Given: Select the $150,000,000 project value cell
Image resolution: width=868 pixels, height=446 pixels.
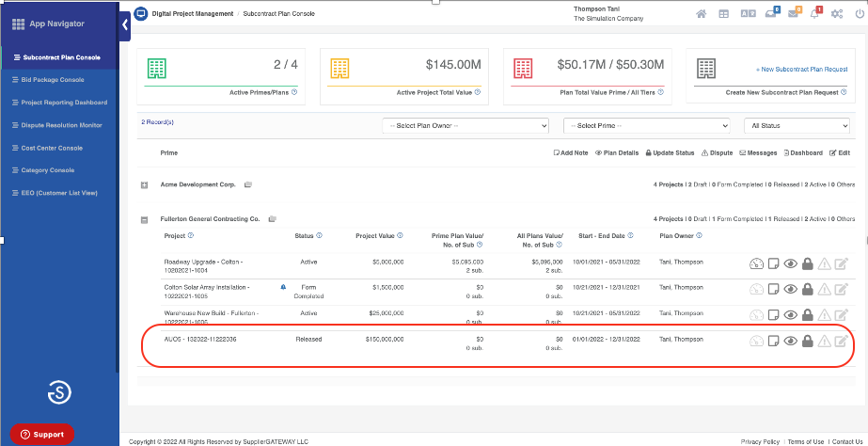Looking at the screenshot, I should (385, 339).
